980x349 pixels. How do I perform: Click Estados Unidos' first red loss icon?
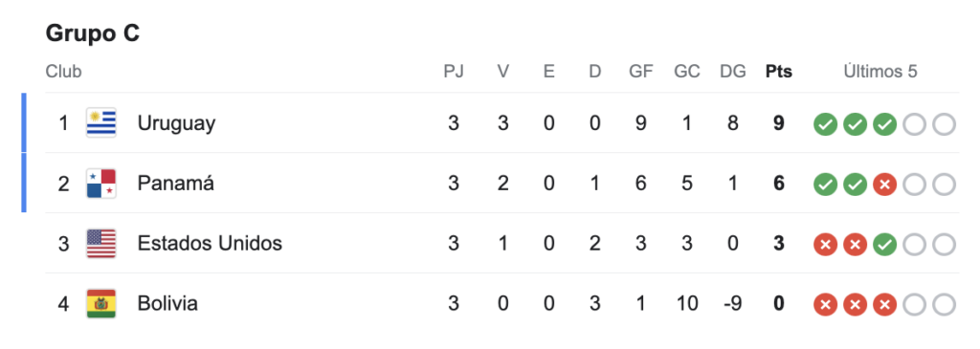[825, 244]
